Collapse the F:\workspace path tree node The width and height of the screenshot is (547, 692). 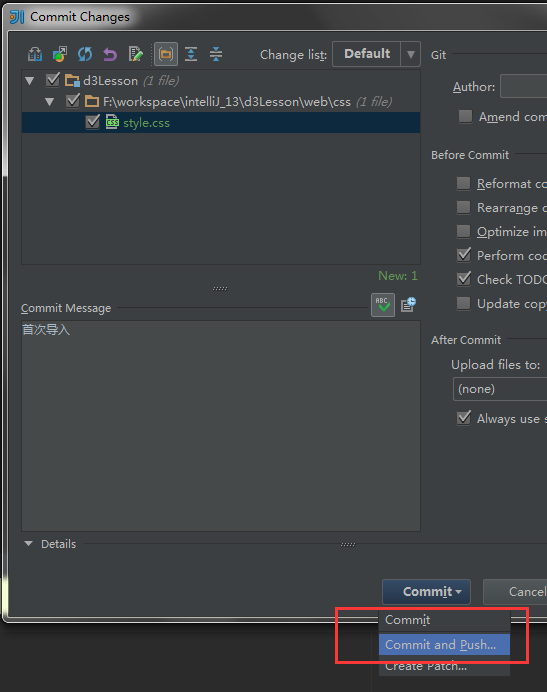49,102
